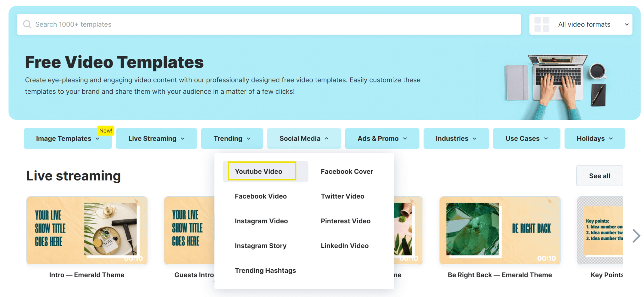Open the Intro — Emerald Theme title link
This screenshot has height=297, width=644.
[x=87, y=275]
